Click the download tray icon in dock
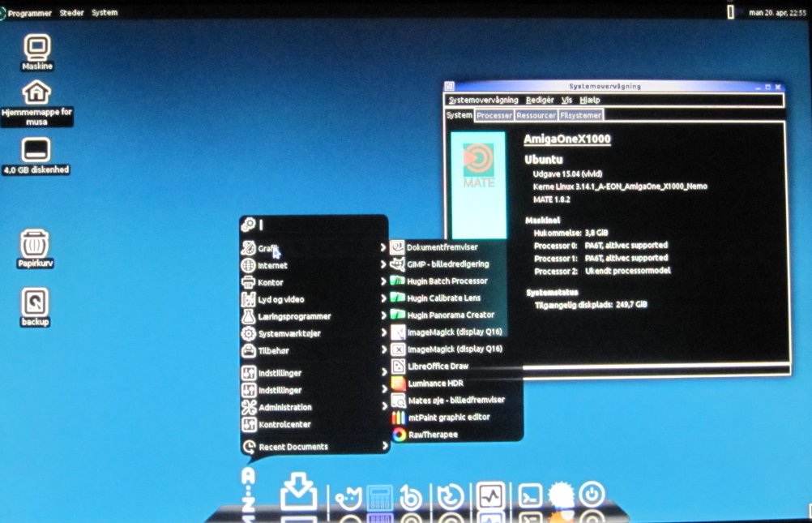Viewport: 812px width, 523px height. [298, 494]
